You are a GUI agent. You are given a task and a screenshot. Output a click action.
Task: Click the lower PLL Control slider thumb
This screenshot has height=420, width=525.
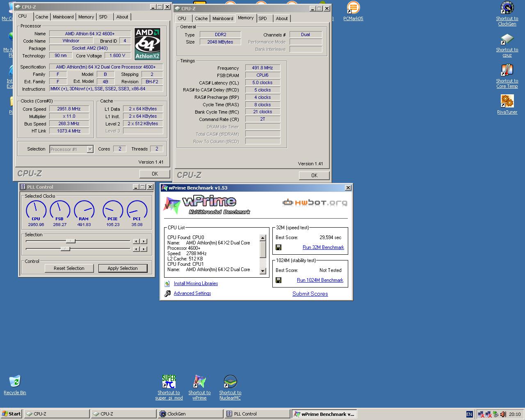coord(65,249)
